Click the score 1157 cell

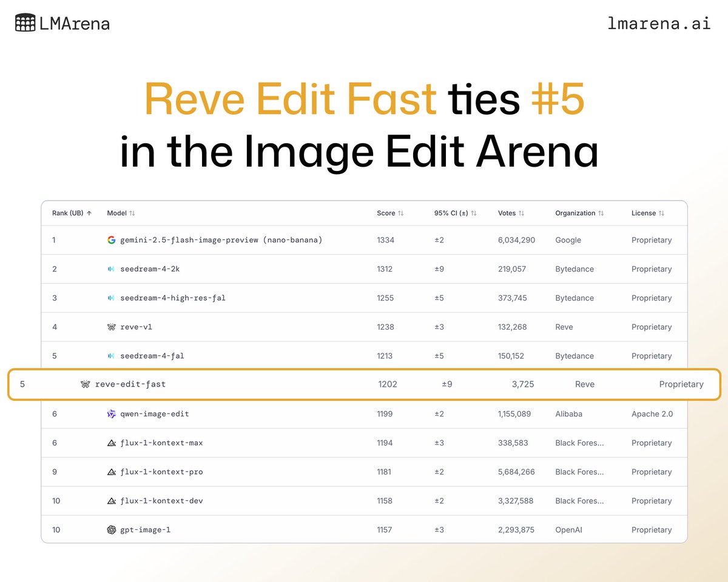(385, 530)
